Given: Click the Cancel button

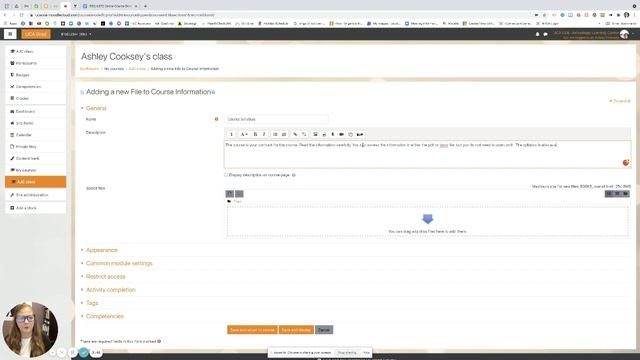Looking at the screenshot, I should [324, 330].
